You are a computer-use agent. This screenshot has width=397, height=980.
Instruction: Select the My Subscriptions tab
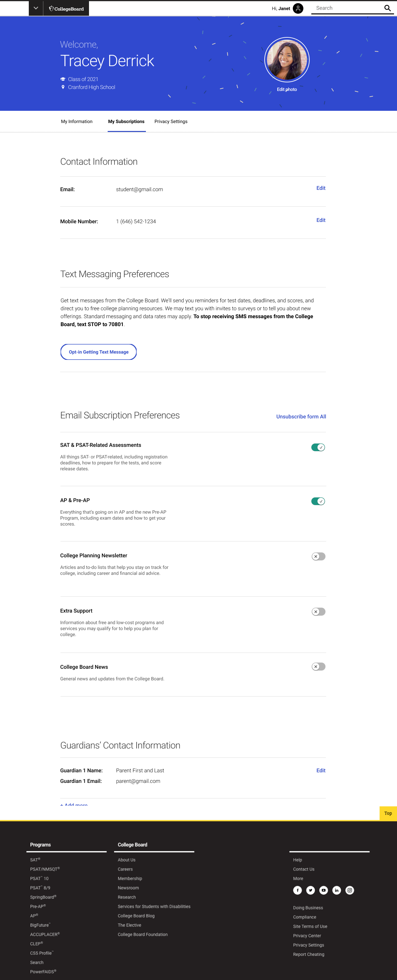pyautogui.click(x=126, y=121)
